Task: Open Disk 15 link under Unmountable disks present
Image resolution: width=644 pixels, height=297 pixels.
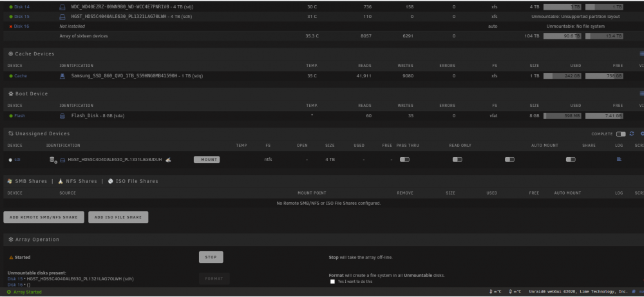Action: pyautogui.click(x=15, y=279)
